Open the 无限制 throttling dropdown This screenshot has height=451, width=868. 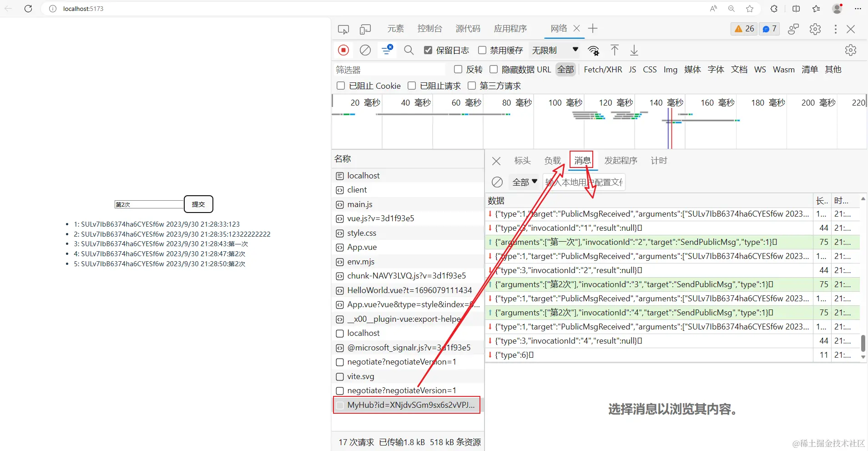tap(555, 50)
